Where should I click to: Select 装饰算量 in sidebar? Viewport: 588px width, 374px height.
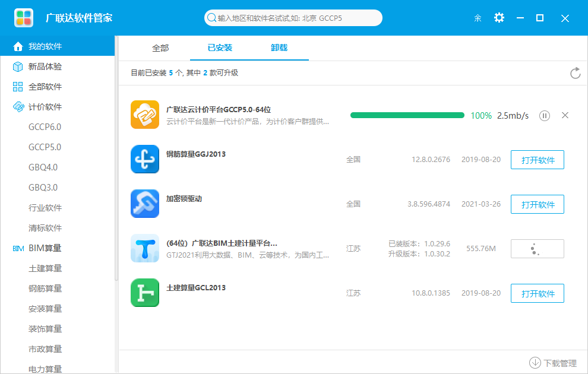[x=45, y=329]
